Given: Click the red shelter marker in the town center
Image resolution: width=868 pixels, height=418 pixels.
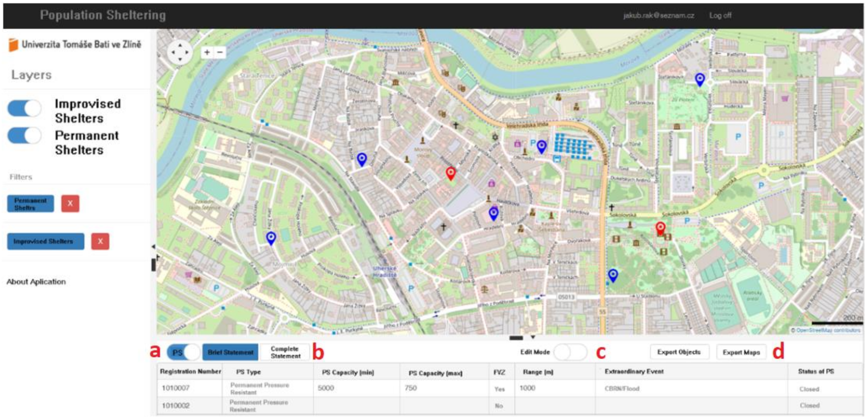Looking at the screenshot, I should (x=450, y=173).
